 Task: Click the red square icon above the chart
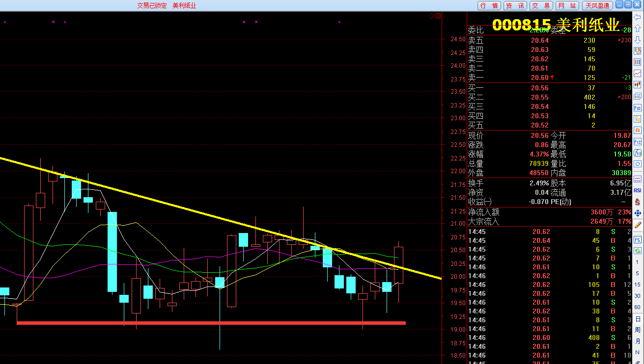click(x=438, y=16)
